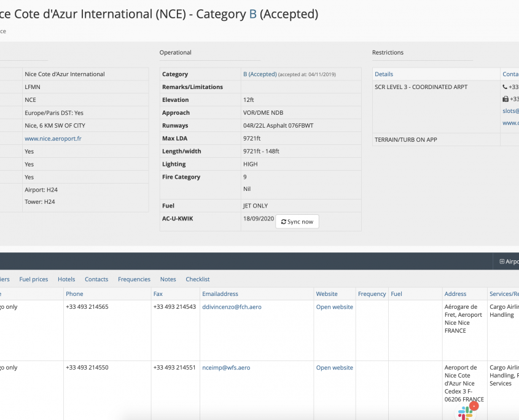This screenshot has width=519, height=420.
Task: Open website for the ddivincenzo@fch.aero row
Action: coord(334,307)
